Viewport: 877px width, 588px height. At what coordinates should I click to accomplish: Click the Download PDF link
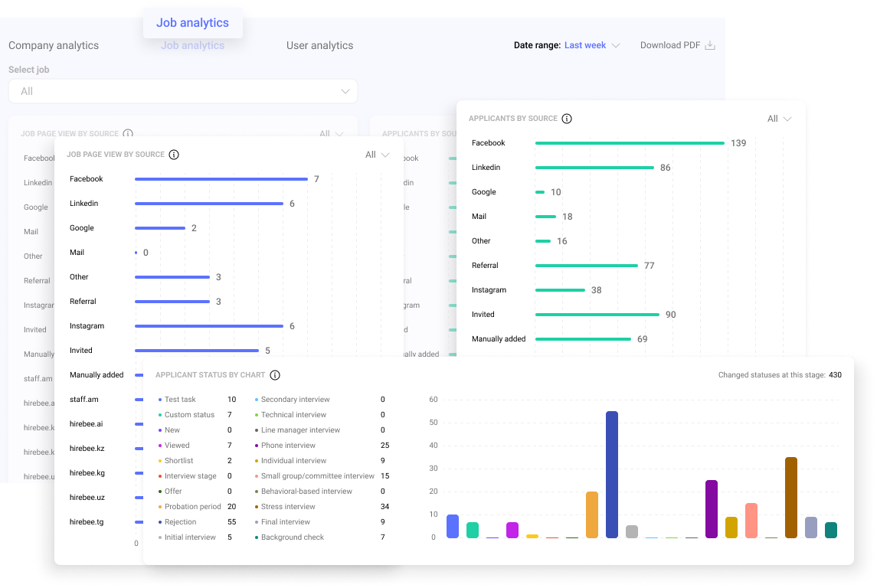click(669, 45)
